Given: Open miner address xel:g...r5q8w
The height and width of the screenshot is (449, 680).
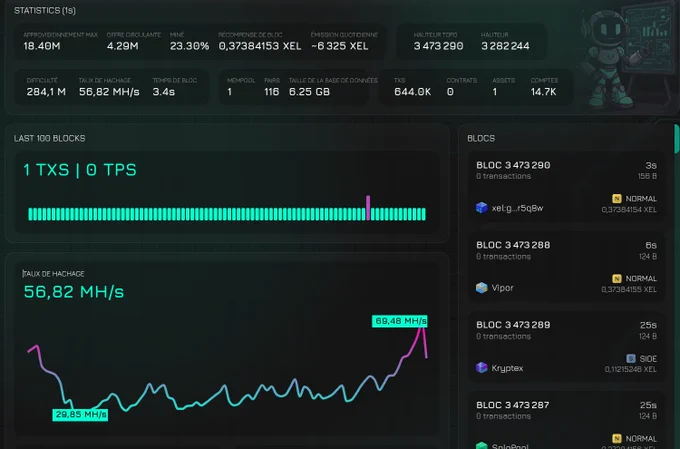Looking at the screenshot, I should (x=517, y=208).
